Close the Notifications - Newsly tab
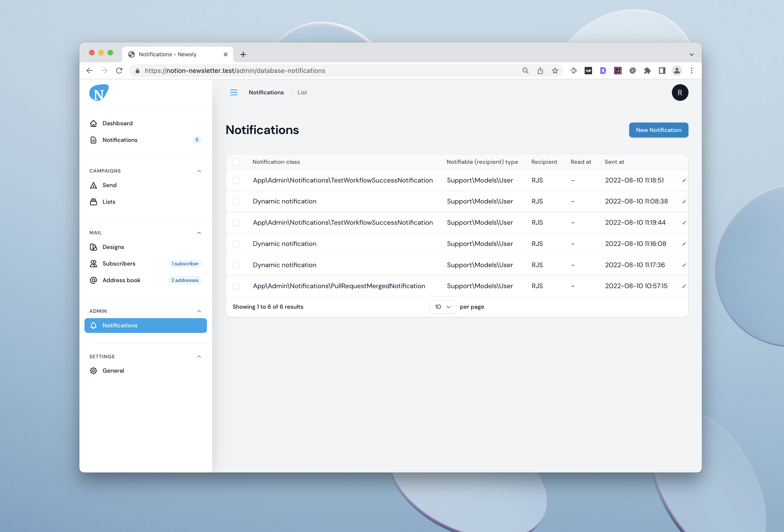Screen dimensions: 784x532 [225, 54]
